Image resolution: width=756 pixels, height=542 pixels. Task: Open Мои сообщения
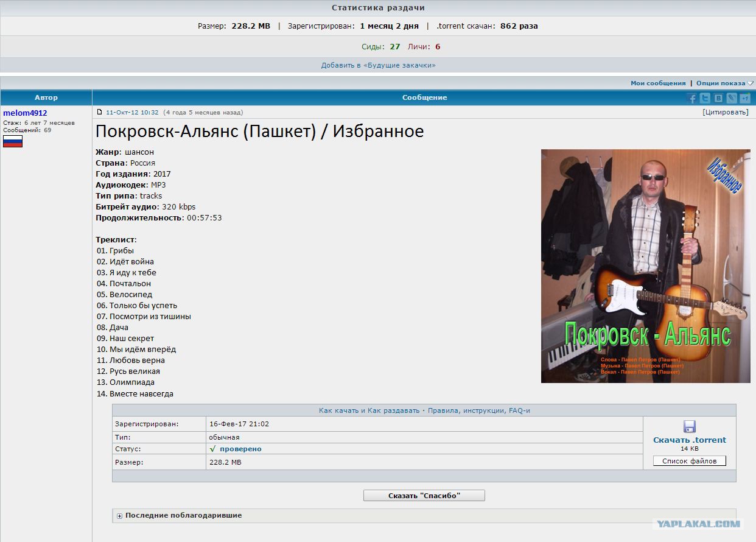click(x=658, y=83)
